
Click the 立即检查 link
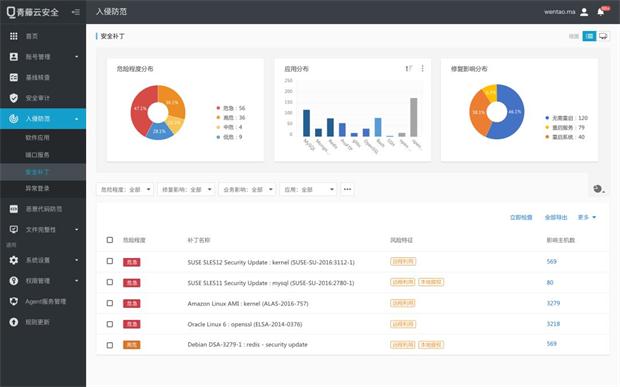click(x=521, y=217)
